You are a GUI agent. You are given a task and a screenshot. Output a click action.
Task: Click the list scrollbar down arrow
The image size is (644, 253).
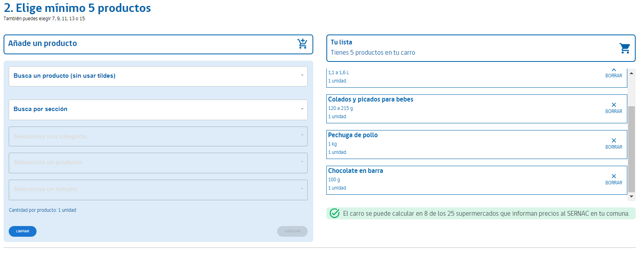631,196
